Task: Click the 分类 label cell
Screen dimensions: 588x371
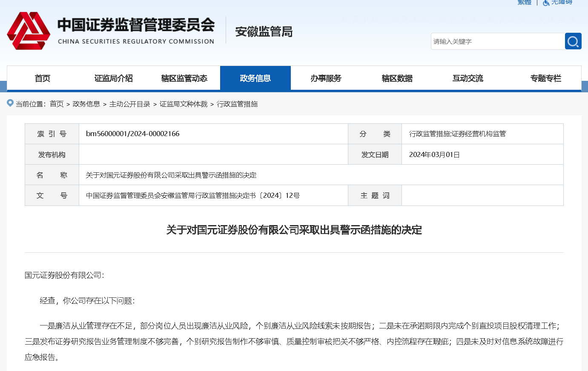Action: pyautogui.click(x=375, y=134)
